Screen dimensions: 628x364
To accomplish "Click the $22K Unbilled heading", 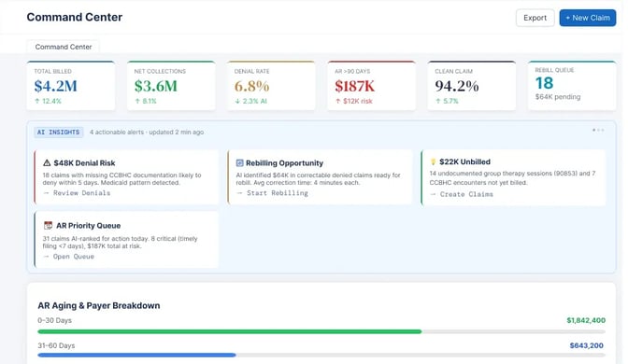I will coord(464,161).
